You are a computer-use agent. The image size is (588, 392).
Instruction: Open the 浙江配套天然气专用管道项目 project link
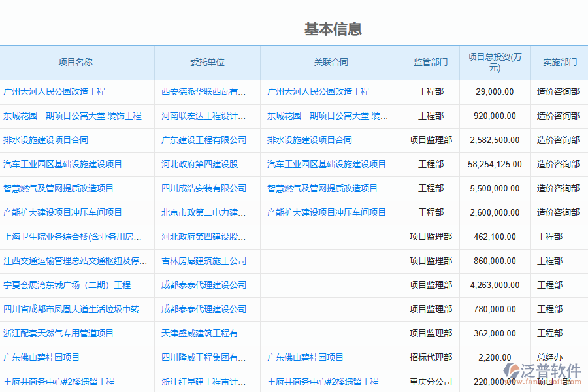pyautogui.click(x=59, y=333)
